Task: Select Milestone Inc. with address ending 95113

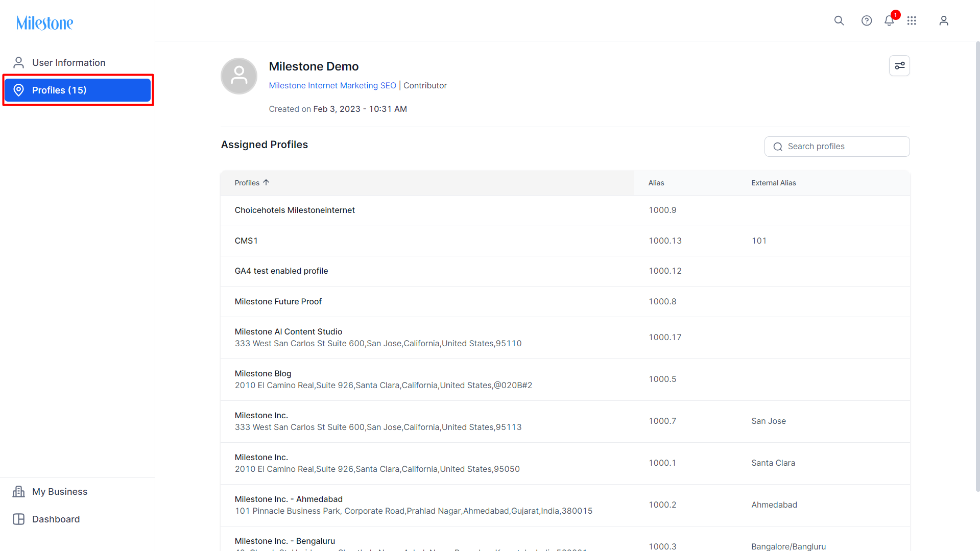Action: [565, 421]
